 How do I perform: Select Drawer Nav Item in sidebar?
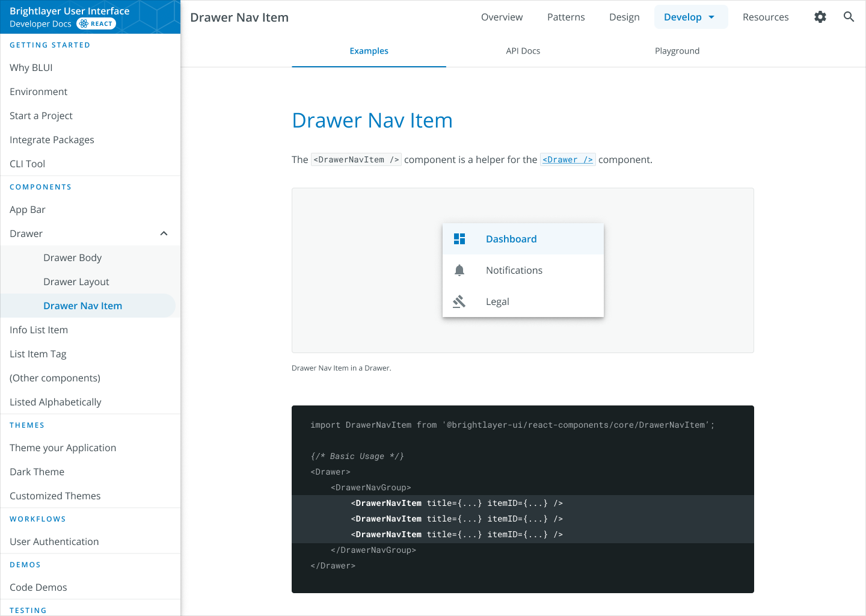[x=88, y=306]
